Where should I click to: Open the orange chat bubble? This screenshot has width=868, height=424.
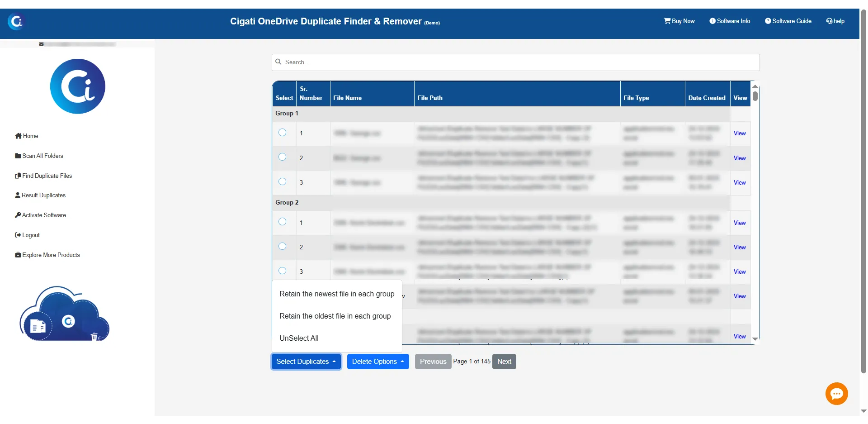836,394
